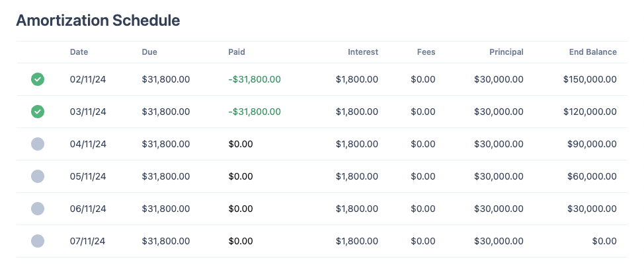The height and width of the screenshot is (276, 644).
Task: Click the Fees column header
Action: pos(426,52)
